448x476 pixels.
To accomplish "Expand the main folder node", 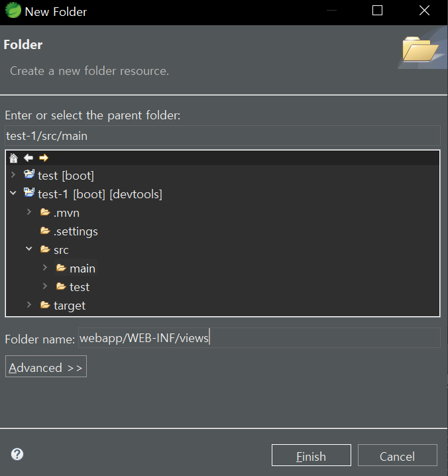I will pyautogui.click(x=44, y=268).
